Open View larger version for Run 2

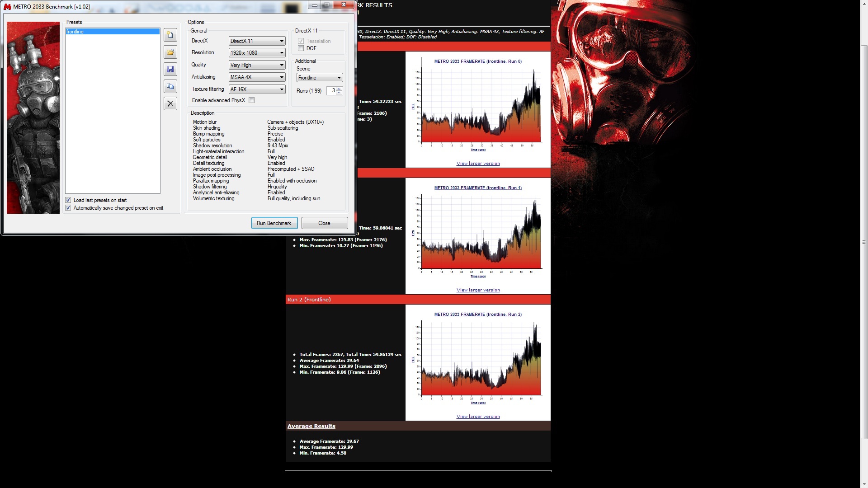pyautogui.click(x=478, y=417)
